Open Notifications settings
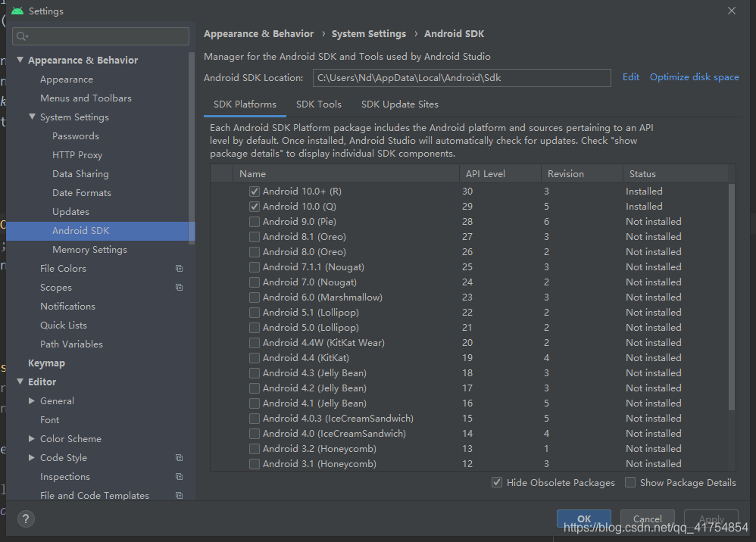The image size is (756, 542). click(x=67, y=307)
